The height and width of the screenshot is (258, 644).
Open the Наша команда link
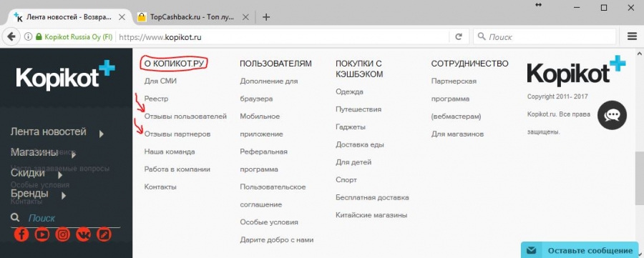(169, 152)
